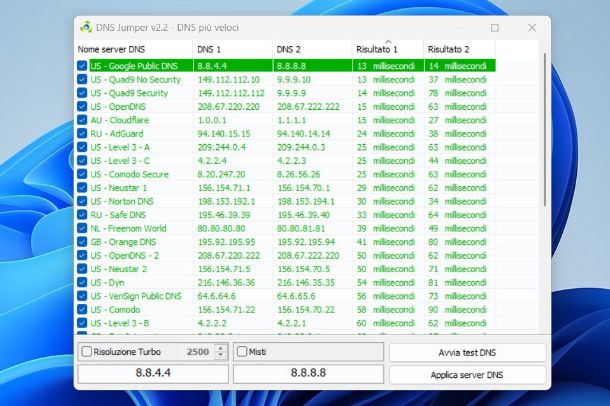610x406 pixels.
Task: Uncheck the US - Google Public DNS checkbox
Action: click(x=82, y=66)
